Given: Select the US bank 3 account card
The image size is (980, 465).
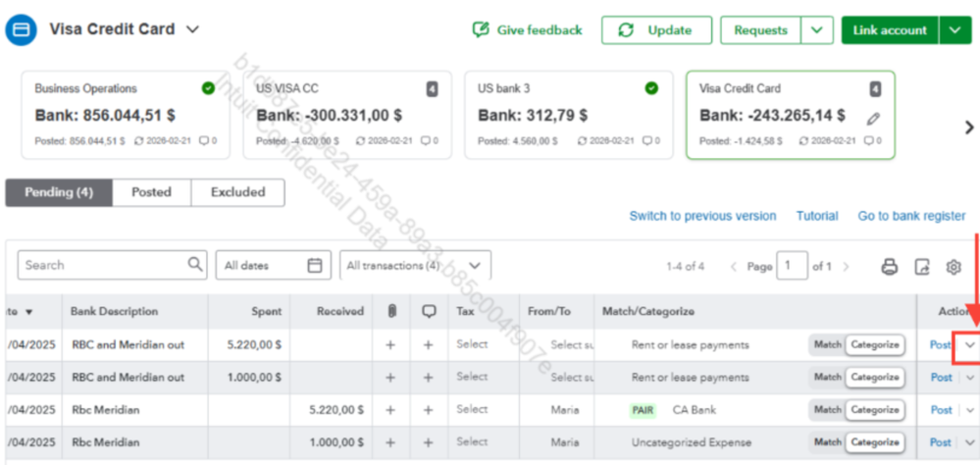Looking at the screenshot, I should tap(569, 115).
